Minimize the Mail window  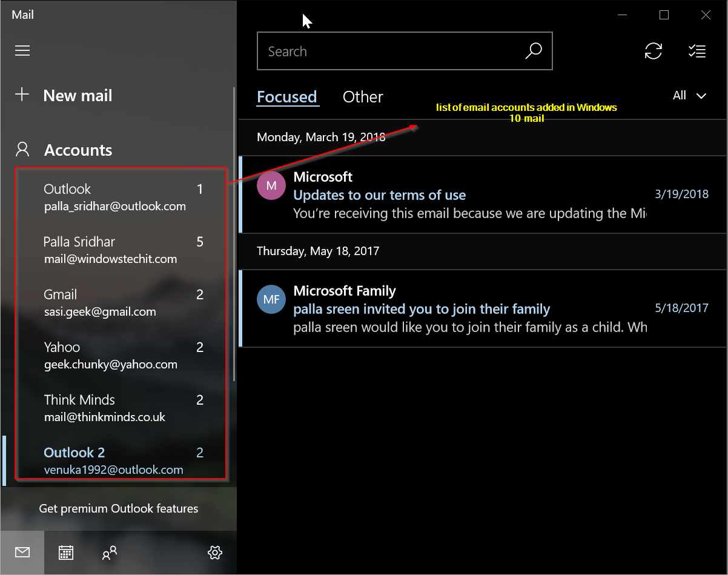coord(622,15)
